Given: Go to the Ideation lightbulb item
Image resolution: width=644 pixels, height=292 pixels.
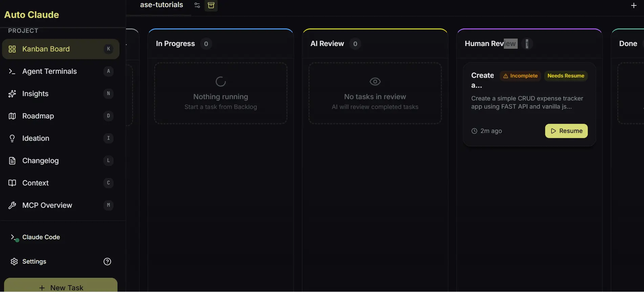Looking at the screenshot, I should point(36,138).
